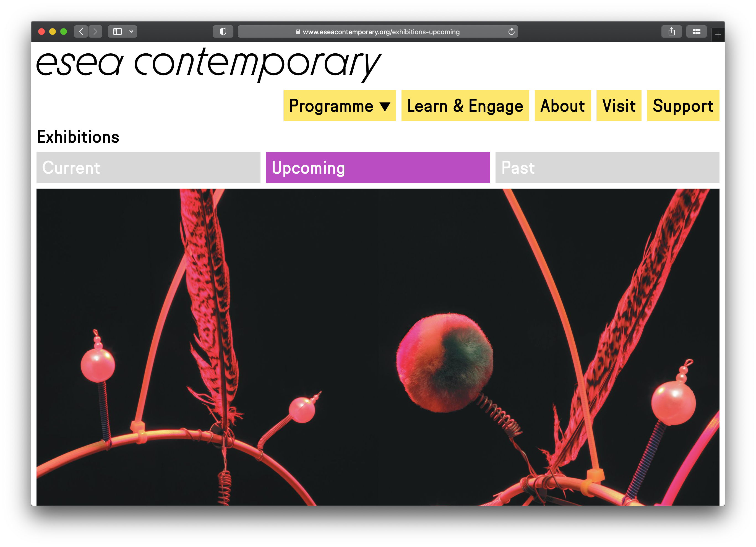The height and width of the screenshot is (547, 756).
Task: Click the esea contemporary logo
Action: (208, 63)
